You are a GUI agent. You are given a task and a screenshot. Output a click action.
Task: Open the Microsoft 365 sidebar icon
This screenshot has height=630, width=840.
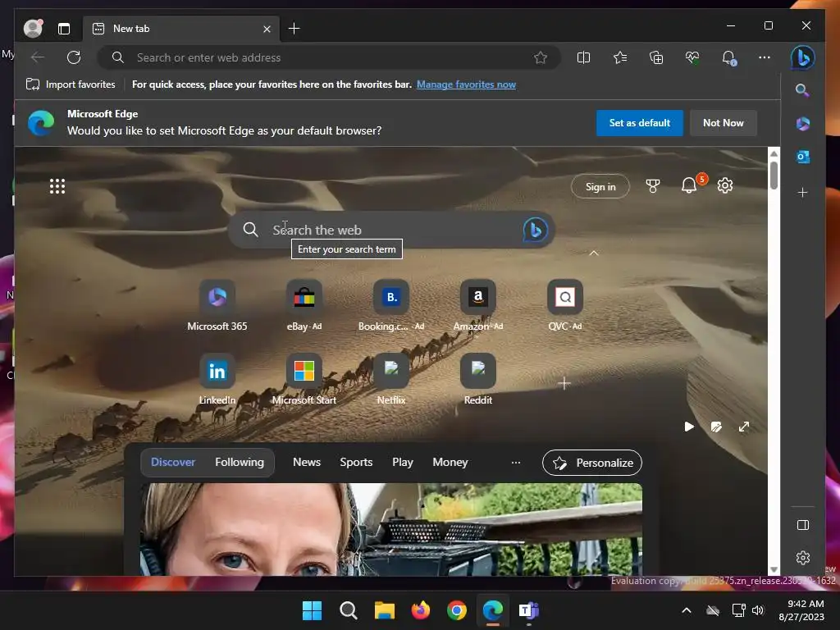coord(802,124)
